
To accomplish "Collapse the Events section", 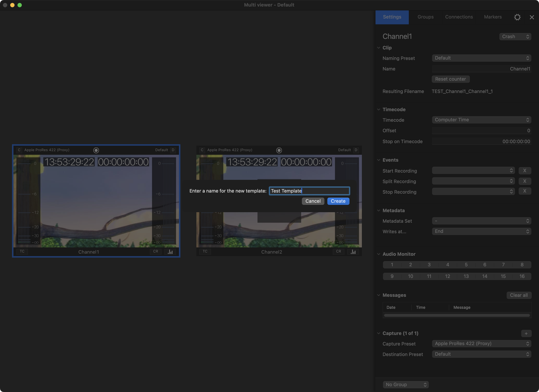I will coord(379,160).
